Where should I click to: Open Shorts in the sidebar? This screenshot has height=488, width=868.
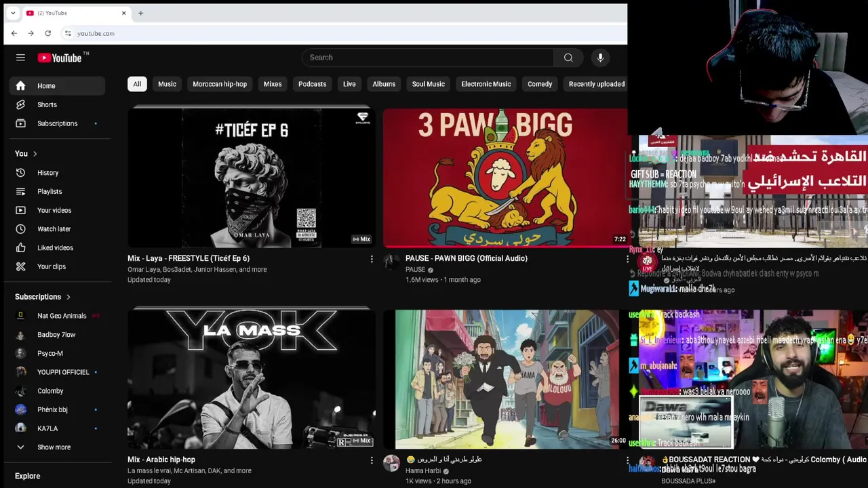57,104
